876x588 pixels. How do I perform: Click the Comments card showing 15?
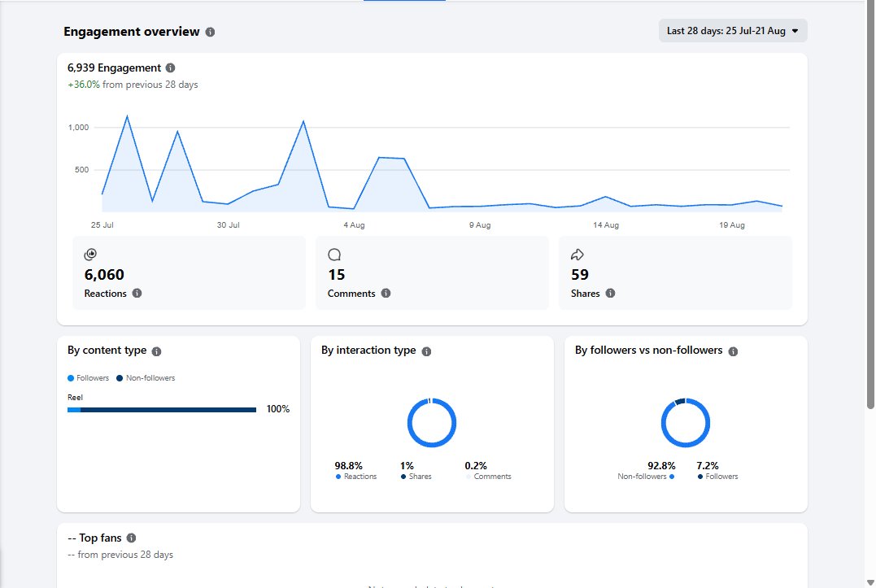click(432, 272)
